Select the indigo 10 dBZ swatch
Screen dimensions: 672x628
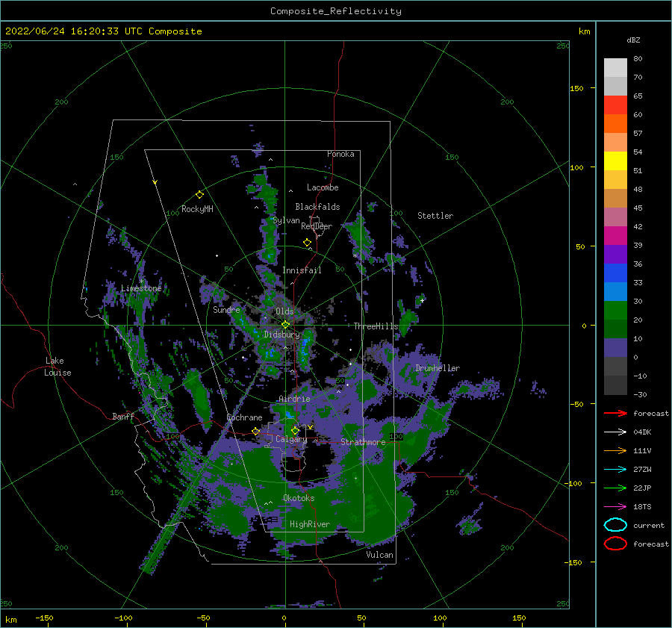click(615, 348)
